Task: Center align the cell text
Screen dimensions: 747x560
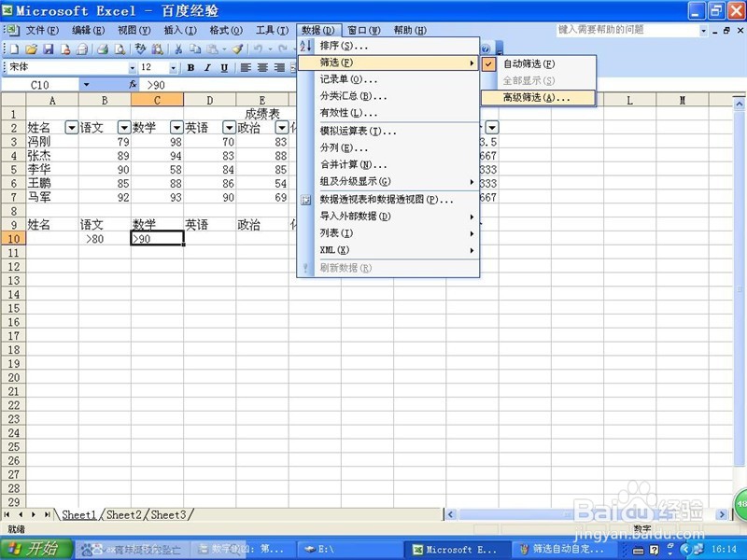Action: [x=262, y=67]
